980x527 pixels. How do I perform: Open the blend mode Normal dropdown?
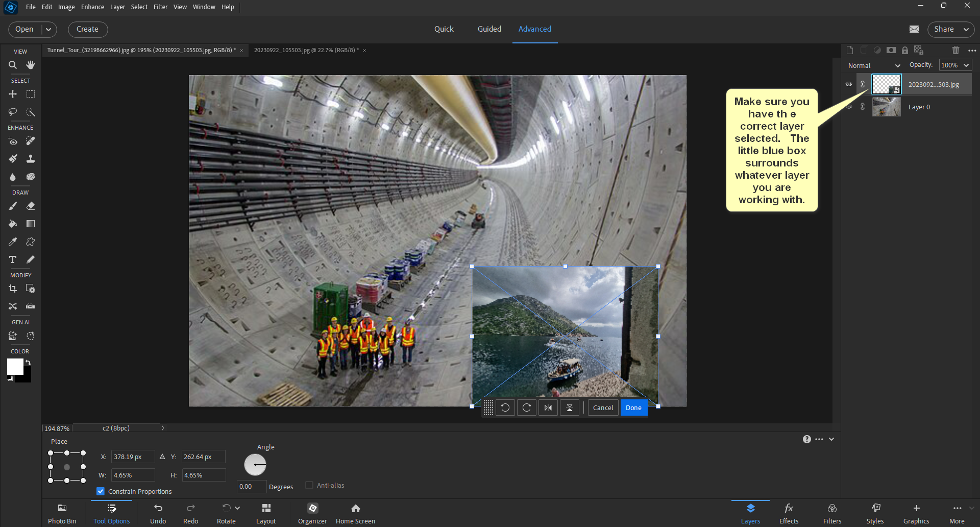click(874, 65)
